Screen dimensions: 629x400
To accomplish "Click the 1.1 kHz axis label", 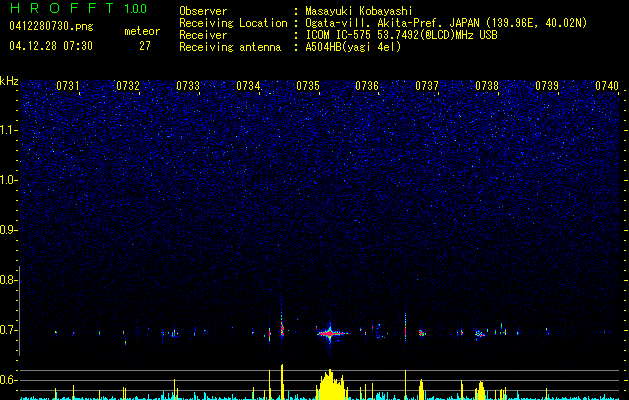I will (8, 130).
